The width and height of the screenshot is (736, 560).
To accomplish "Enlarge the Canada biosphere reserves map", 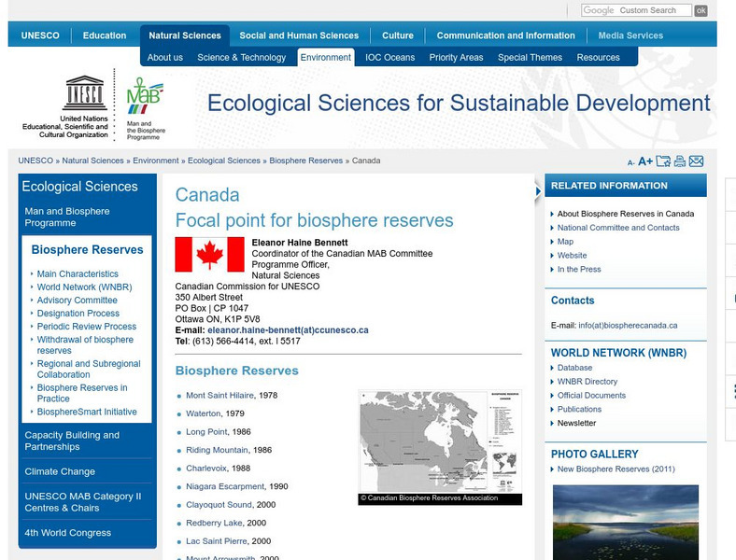I will [440, 441].
